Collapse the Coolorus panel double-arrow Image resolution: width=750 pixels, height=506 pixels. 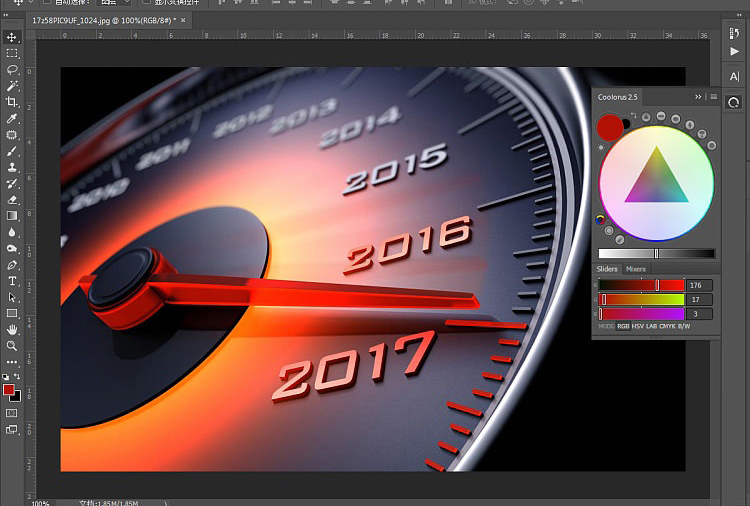click(x=698, y=97)
